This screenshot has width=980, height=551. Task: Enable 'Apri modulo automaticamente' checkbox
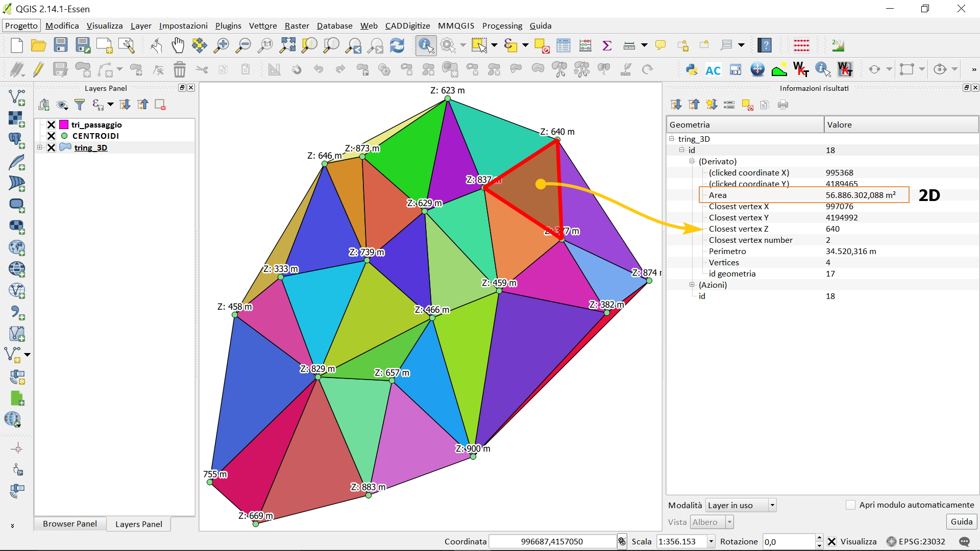tap(850, 505)
